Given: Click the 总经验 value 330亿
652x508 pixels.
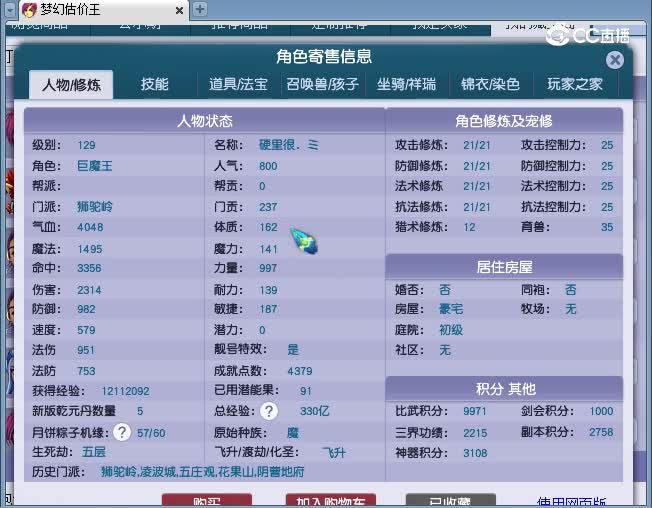Looking at the screenshot, I should [315, 411].
